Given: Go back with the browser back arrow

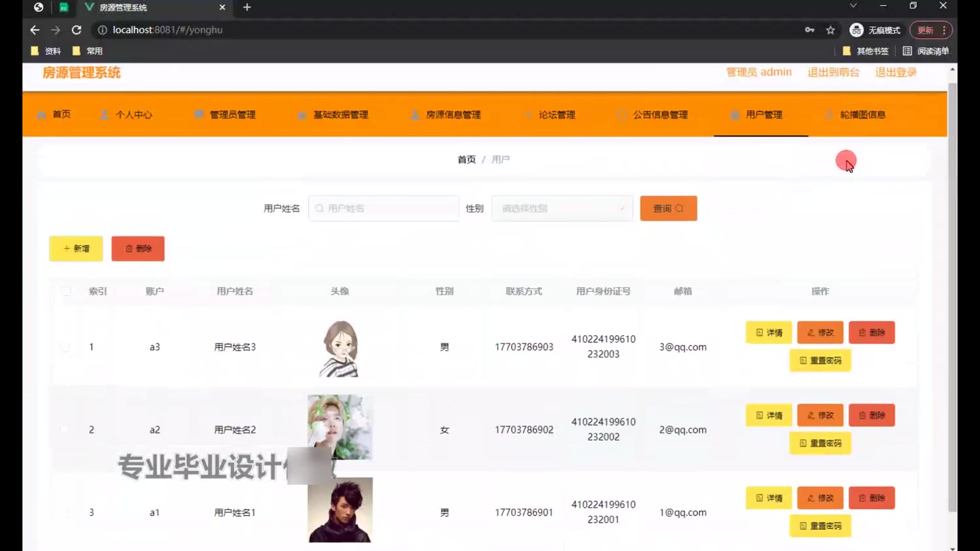Looking at the screenshot, I should (35, 30).
